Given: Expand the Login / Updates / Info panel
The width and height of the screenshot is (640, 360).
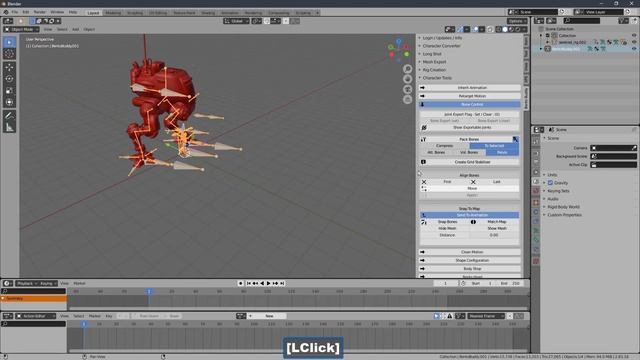Looking at the screenshot, I should pyautogui.click(x=442, y=38).
